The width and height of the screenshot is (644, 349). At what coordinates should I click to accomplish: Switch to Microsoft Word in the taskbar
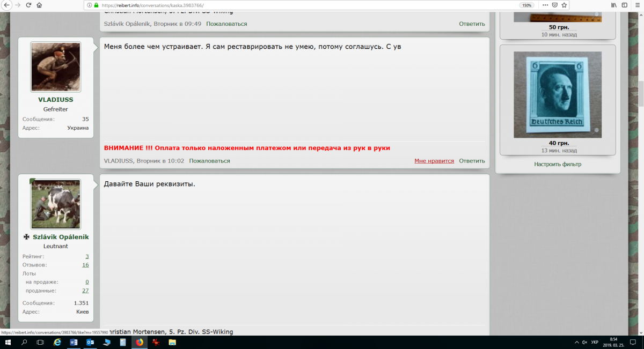coord(74,342)
